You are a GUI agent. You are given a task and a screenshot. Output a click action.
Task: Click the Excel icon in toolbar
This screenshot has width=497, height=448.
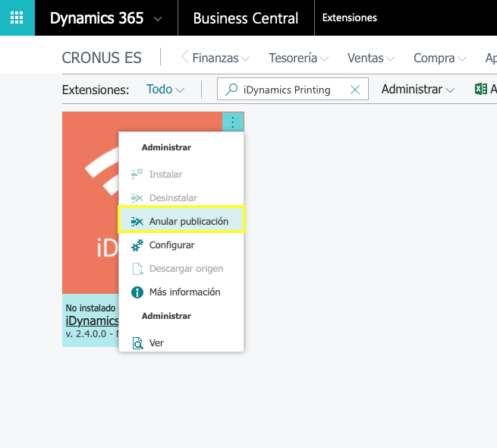point(481,89)
